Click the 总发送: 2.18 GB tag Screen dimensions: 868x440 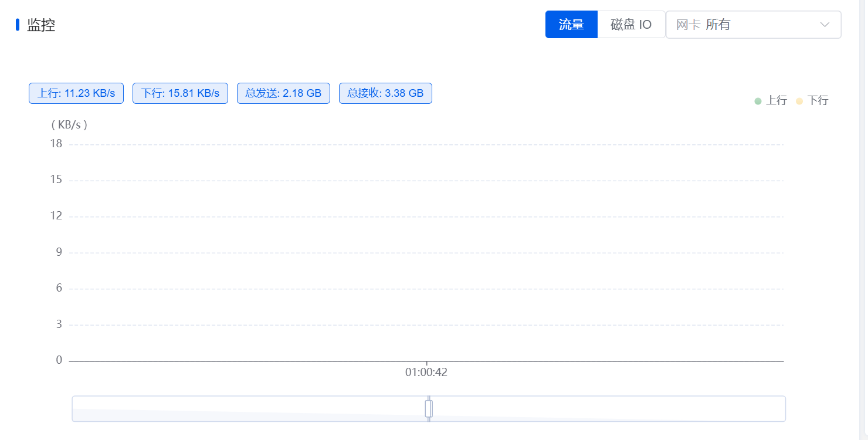[x=283, y=93]
